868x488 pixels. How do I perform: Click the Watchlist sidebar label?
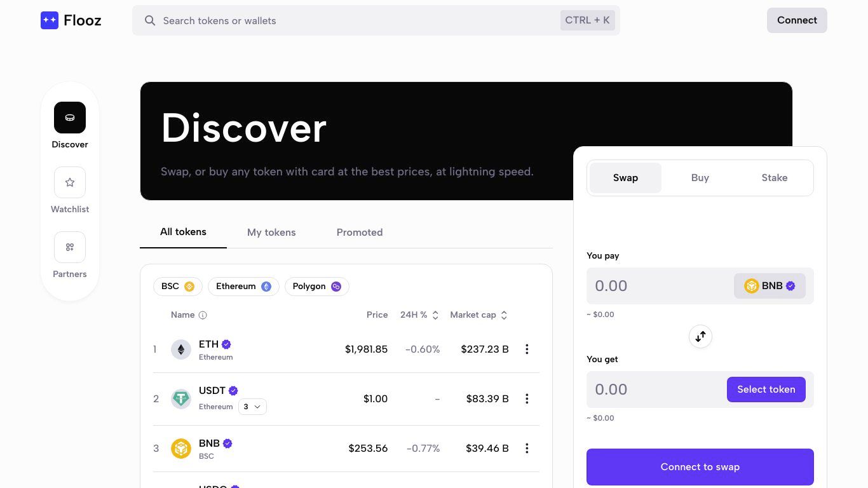[70, 209]
